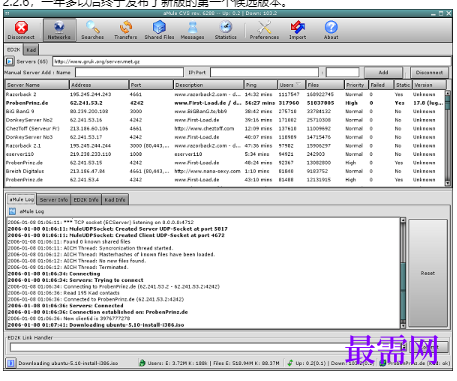The image size is (457, 381).
Task: Click the log panel vertical scrollbar
Action: coord(403,273)
